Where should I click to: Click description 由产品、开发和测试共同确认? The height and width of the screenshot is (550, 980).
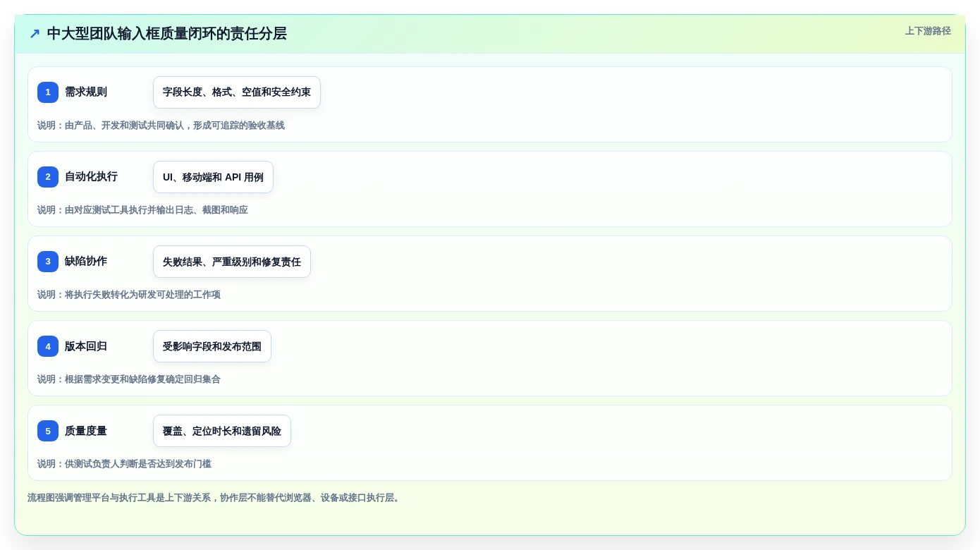(161, 126)
